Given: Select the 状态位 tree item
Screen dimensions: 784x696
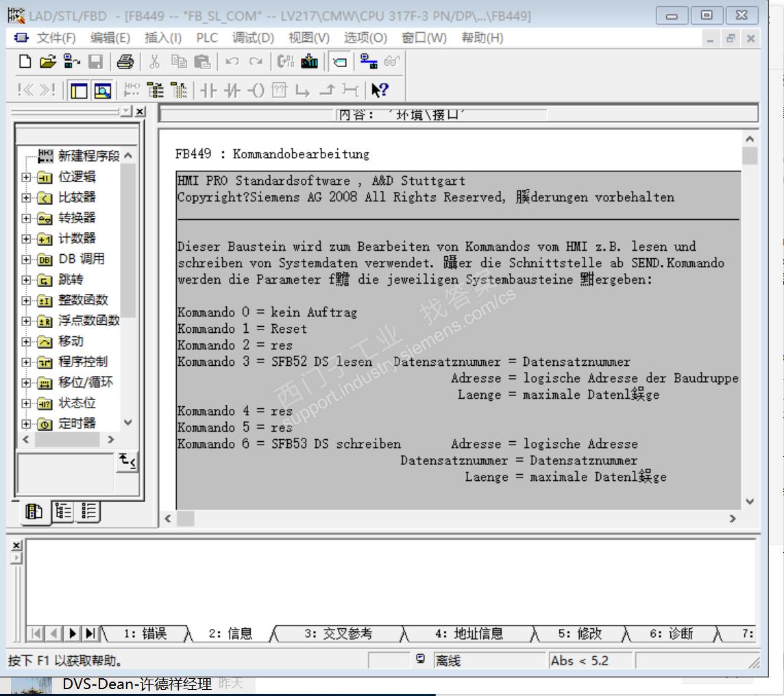Looking at the screenshot, I should tap(77, 403).
